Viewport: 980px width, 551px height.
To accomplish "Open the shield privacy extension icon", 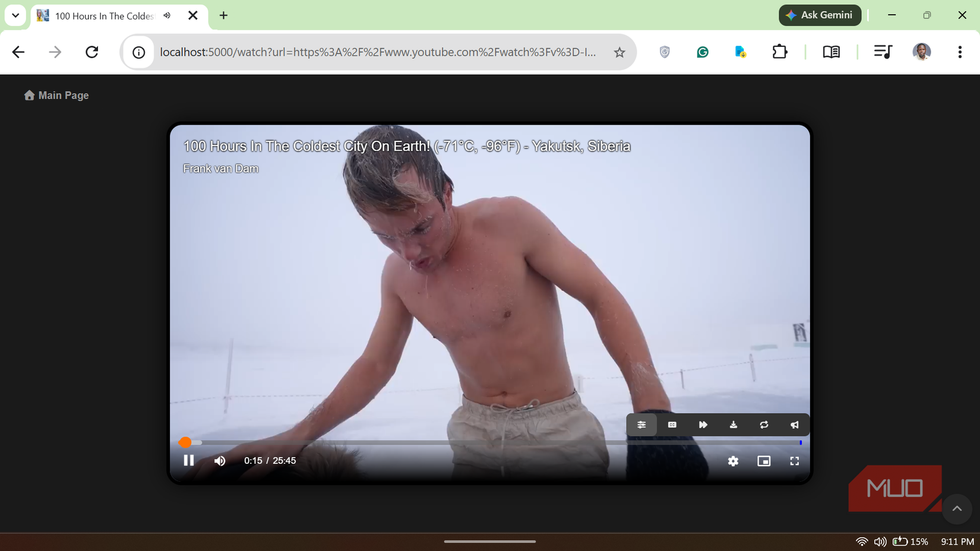I will (665, 52).
